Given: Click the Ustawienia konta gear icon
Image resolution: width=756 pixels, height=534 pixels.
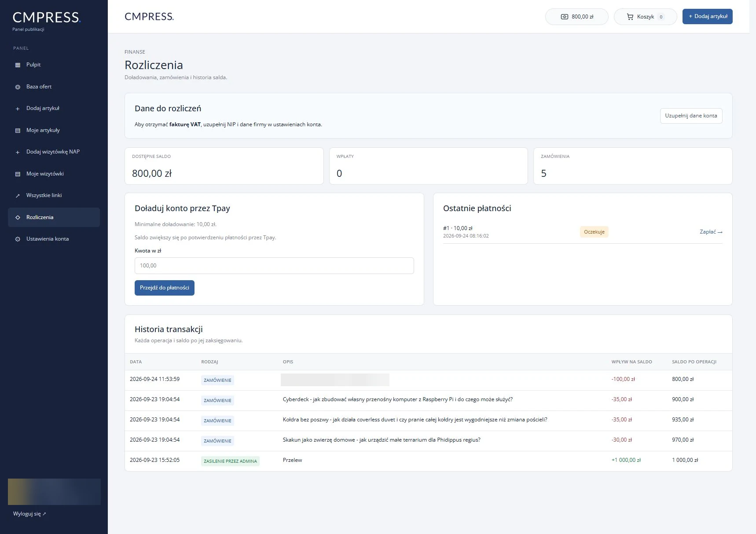Looking at the screenshot, I should [18, 239].
